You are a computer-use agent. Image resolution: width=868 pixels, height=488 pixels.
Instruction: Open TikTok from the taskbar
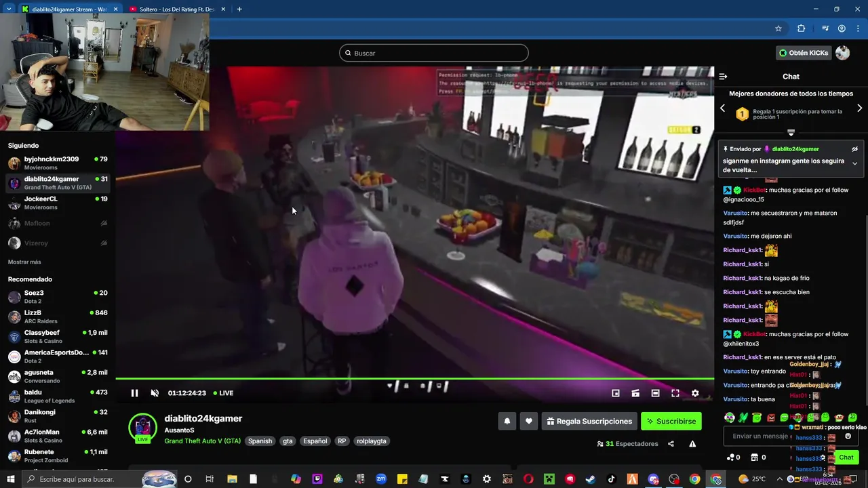[612, 479]
